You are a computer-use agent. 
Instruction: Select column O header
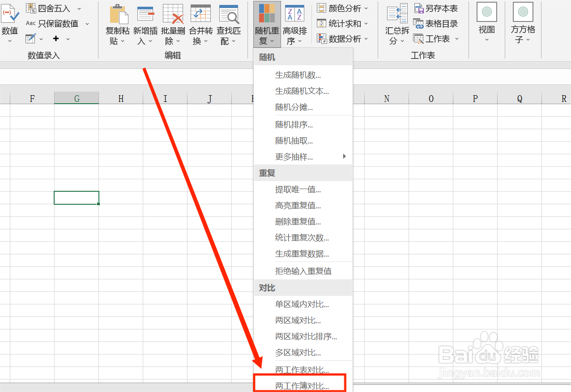(431, 98)
